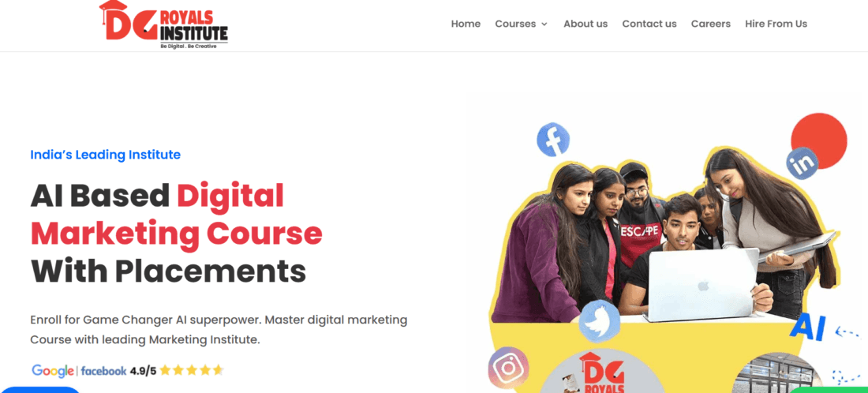
Task: Go to the Home menu item
Action: tap(466, 24)
